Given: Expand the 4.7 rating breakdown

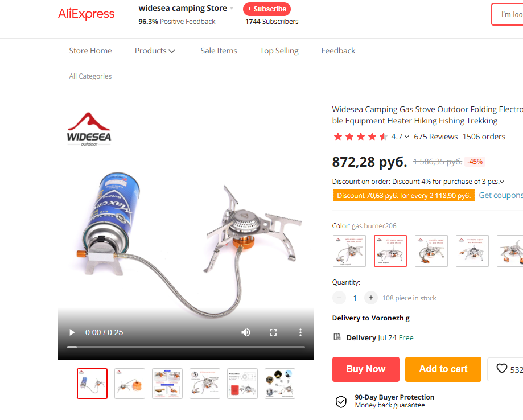Looking at the screenshot, I should tap(400, 137).
